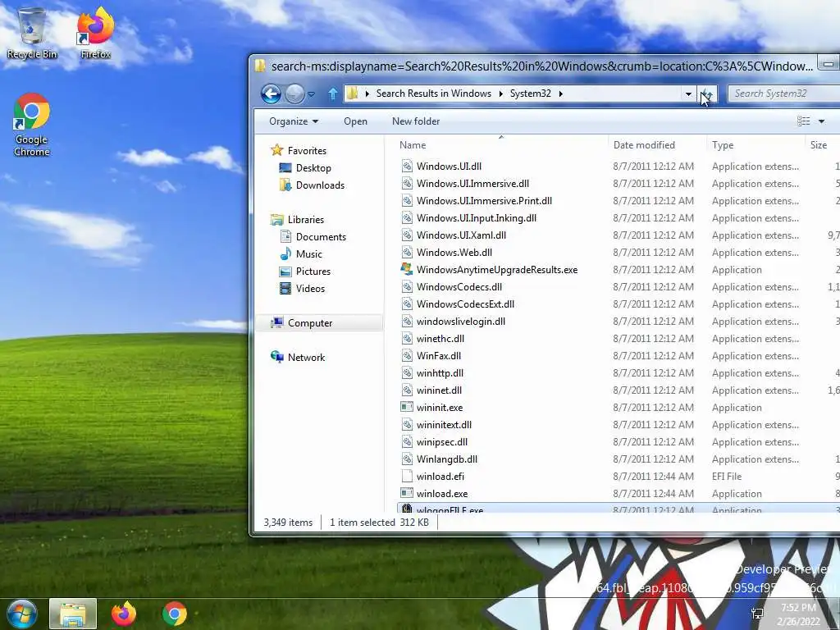840x630 pixels.
Task: Select the Windows.Web.dll file
Action: (454, 253)
